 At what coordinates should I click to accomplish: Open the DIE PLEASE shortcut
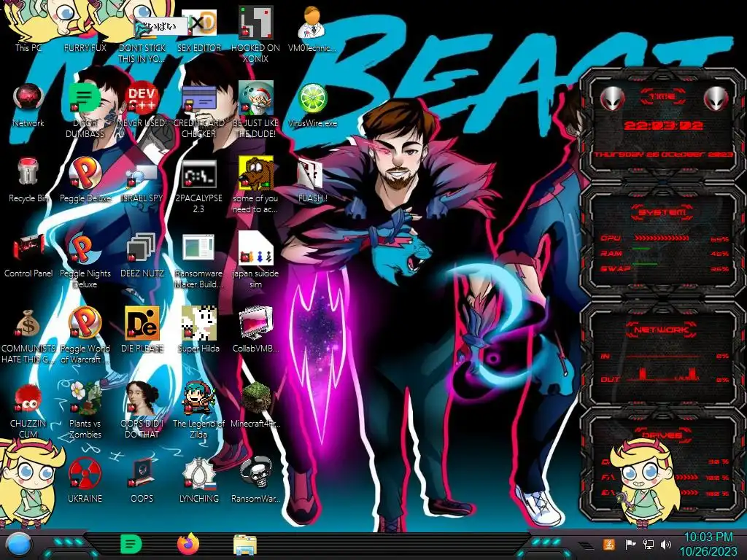(142, 330)
